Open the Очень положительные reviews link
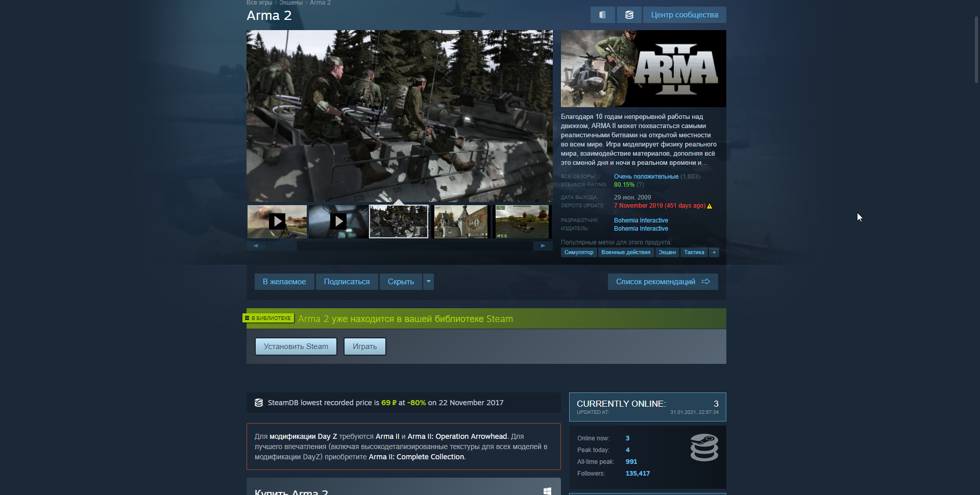980x495 pixels. point(646,177)
